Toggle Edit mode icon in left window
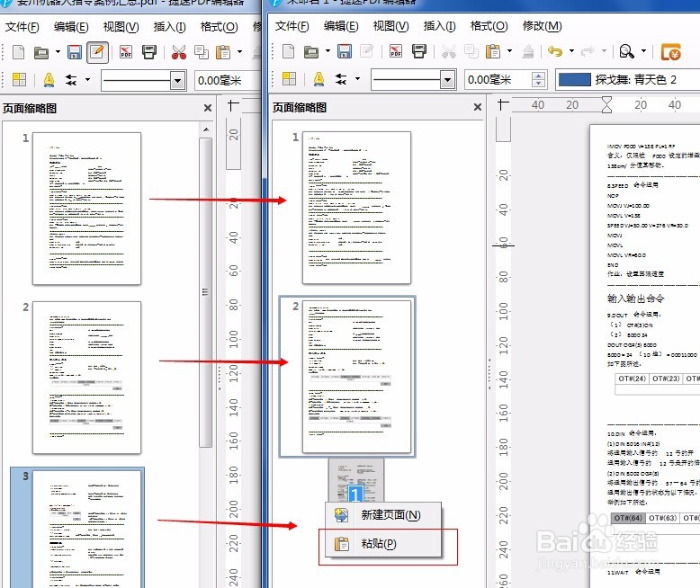 (97, 53)
